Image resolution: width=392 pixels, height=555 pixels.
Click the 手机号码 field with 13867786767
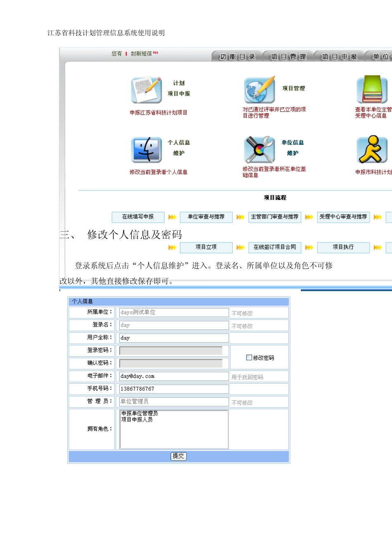(x=174, y=389)
